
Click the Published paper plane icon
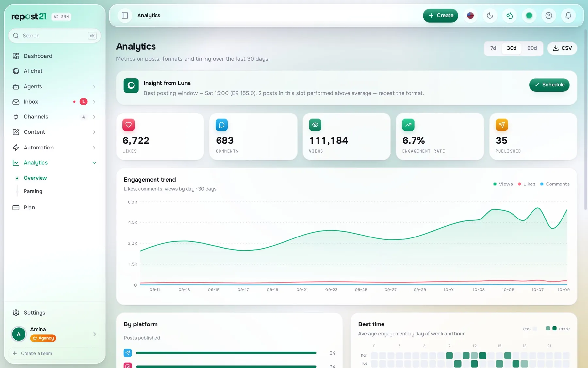(502, 125)
